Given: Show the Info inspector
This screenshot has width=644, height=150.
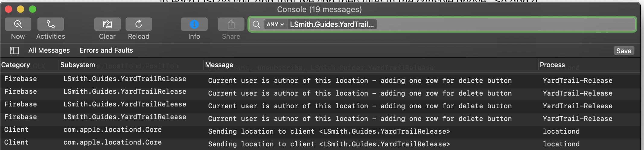Looking at the screenshot, I should [x=194, y=24].
